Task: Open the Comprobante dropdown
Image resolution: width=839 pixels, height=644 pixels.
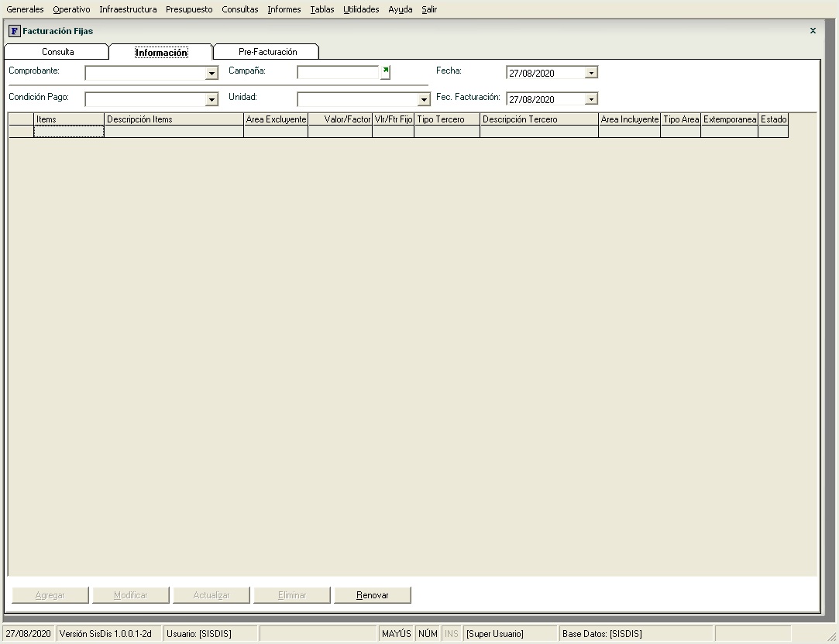Action: coord(211,74)
